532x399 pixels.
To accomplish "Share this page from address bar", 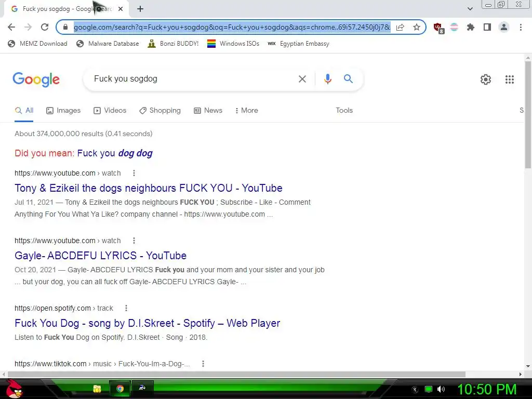I will pos(401,27).
